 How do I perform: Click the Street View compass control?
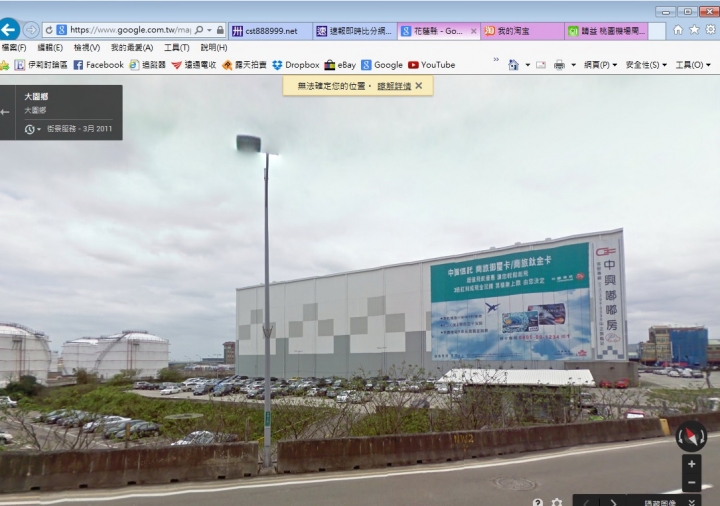pos(692,436)
